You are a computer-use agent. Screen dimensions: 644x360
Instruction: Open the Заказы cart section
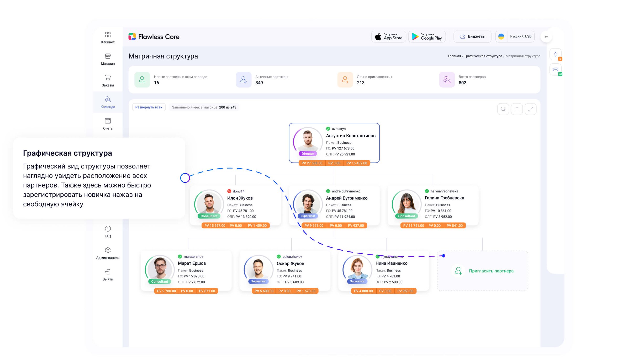tap(108, 80)
